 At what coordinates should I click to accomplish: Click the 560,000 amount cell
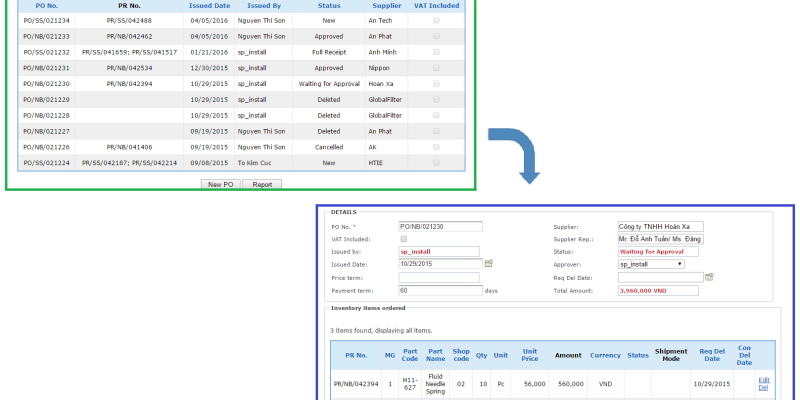[570, 384]
